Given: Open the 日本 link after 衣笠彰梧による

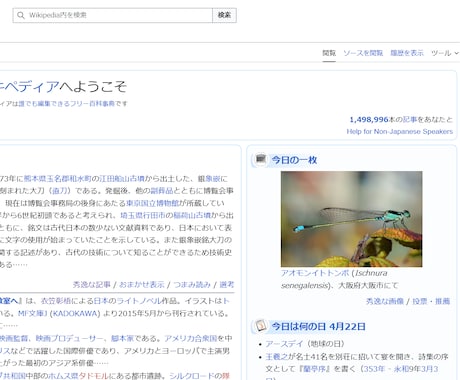Looking at the screenshot, I should coord(101,301).
